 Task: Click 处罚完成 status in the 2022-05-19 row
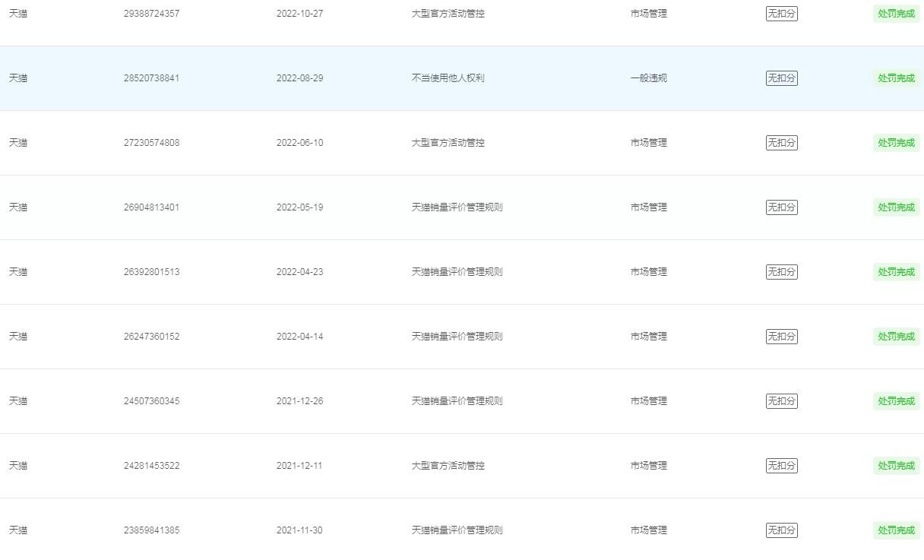(897, 207)
